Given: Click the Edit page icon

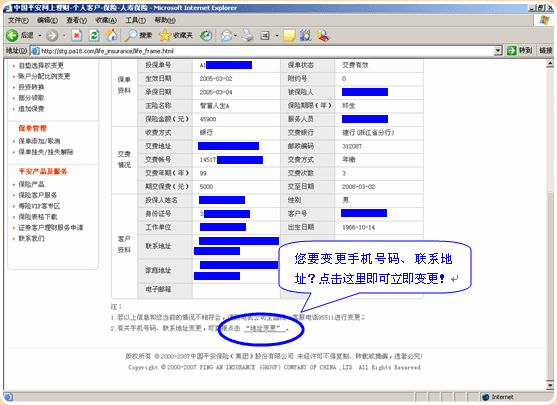Looking at the screenshot, I should pos(265,35).
